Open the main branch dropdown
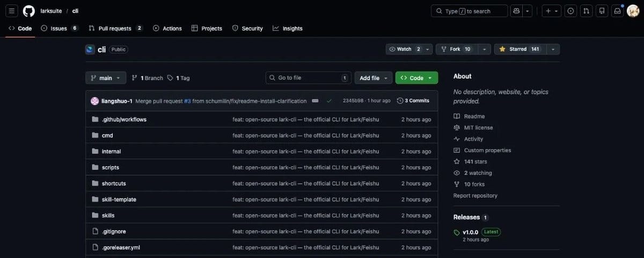The image size is (644, 258). tap(106, 78)
